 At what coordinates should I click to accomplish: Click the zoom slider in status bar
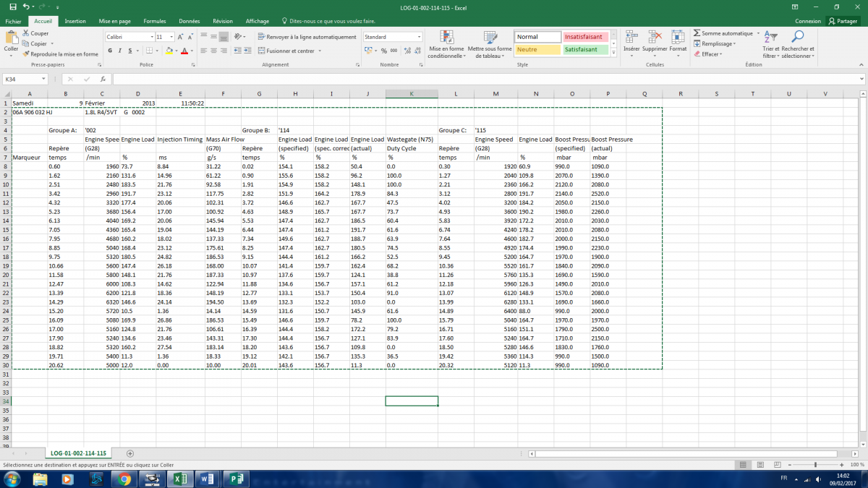pyautogui.click(x=815, y=465)
